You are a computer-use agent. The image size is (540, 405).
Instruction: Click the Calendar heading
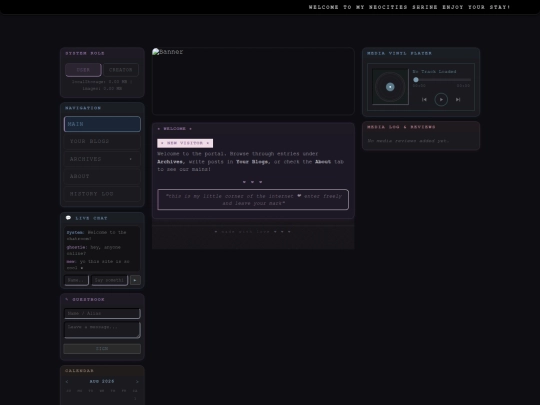point(79,371)
